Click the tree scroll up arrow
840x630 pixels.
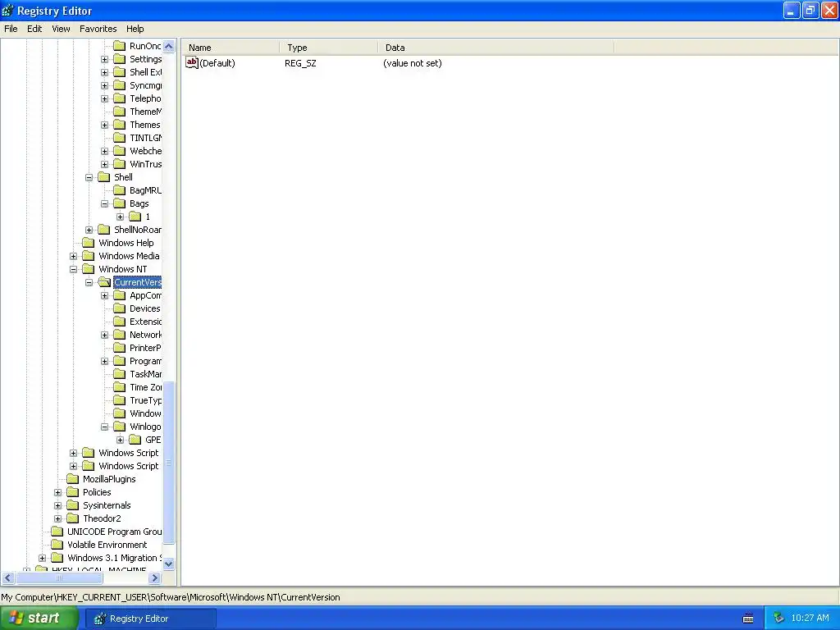pos(169,47)
